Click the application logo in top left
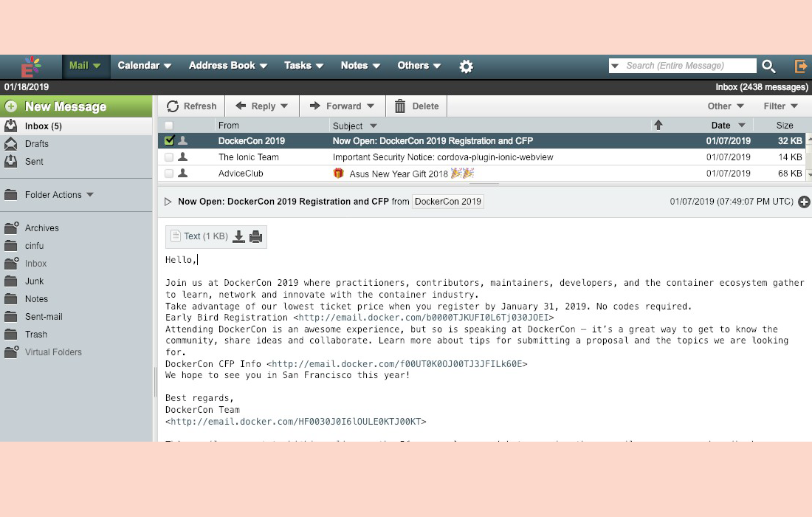Viewport: 812px width, 517px height. 30,66
